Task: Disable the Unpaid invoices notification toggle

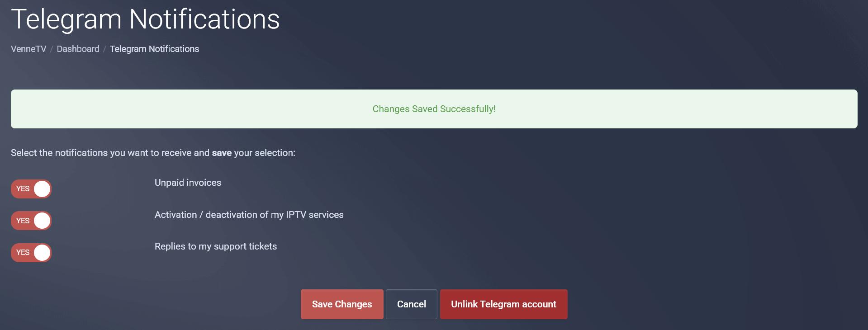Action: [31, 189]
